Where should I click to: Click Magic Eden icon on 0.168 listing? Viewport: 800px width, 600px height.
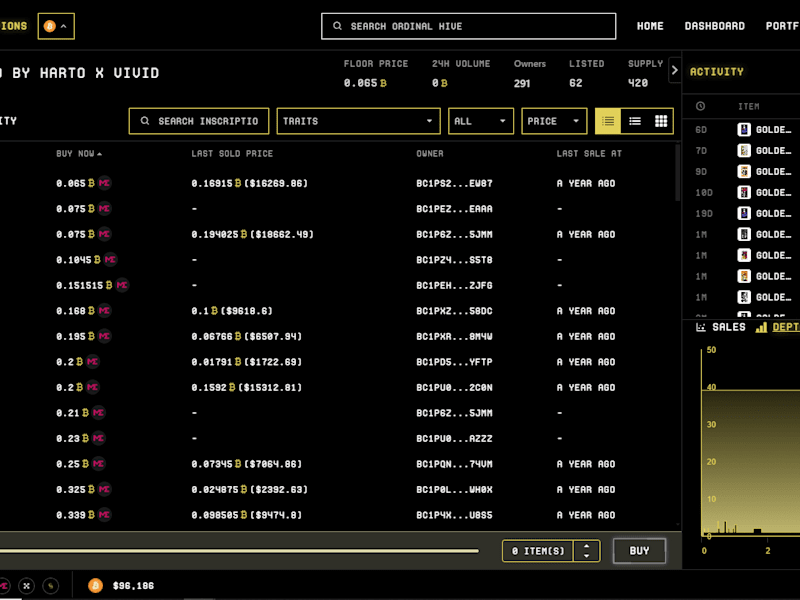pyautogui.click(x=105, y=311)
